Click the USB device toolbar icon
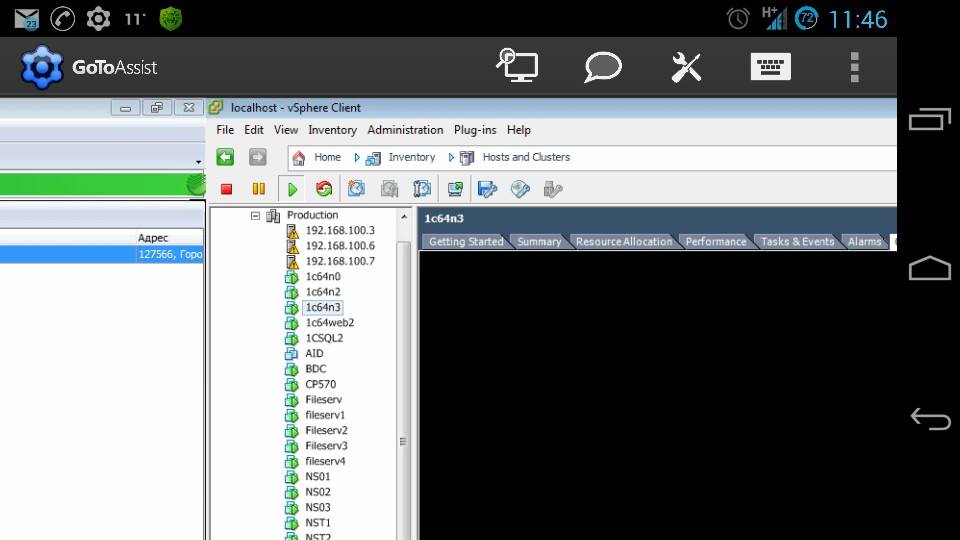 coord(552,189)
